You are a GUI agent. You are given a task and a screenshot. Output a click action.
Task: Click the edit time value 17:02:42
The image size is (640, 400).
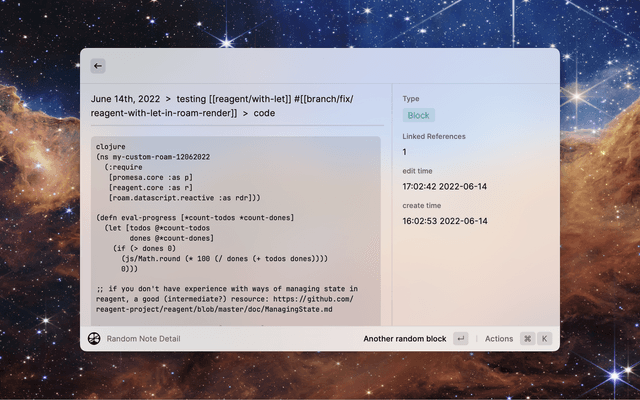[443, 186]
